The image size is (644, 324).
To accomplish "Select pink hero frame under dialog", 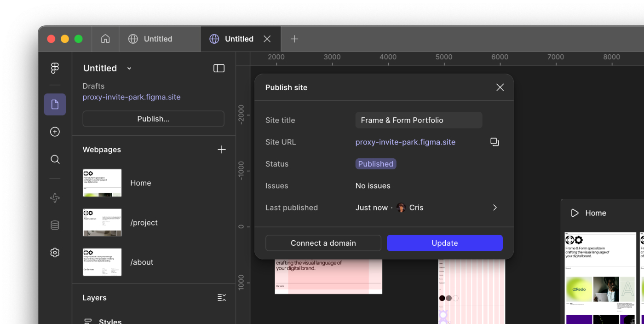I will click(x=328, y=276).
